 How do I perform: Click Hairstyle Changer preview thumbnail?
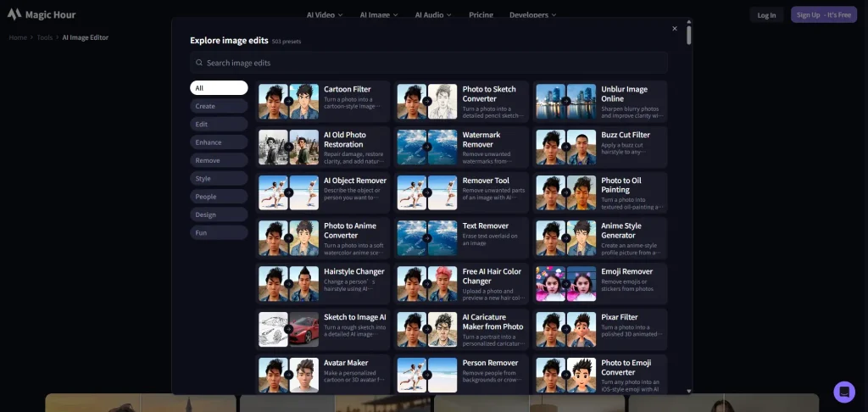(288, 283)
